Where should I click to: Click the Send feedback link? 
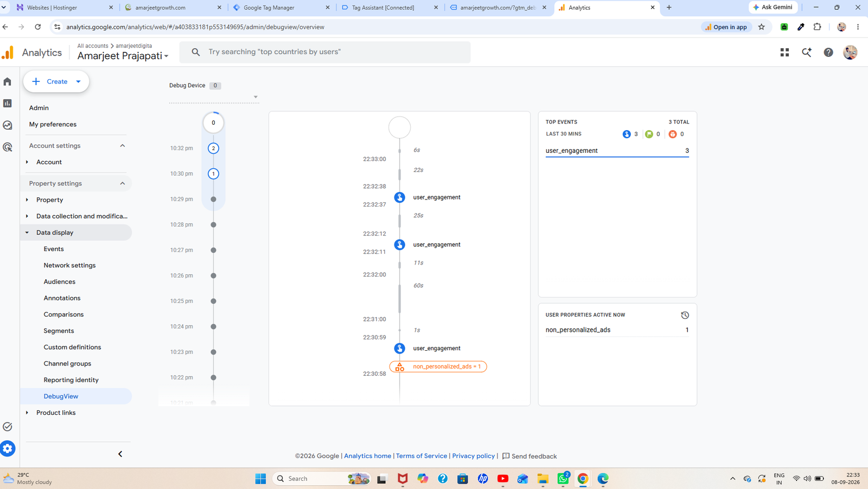(x=529, y=456)
